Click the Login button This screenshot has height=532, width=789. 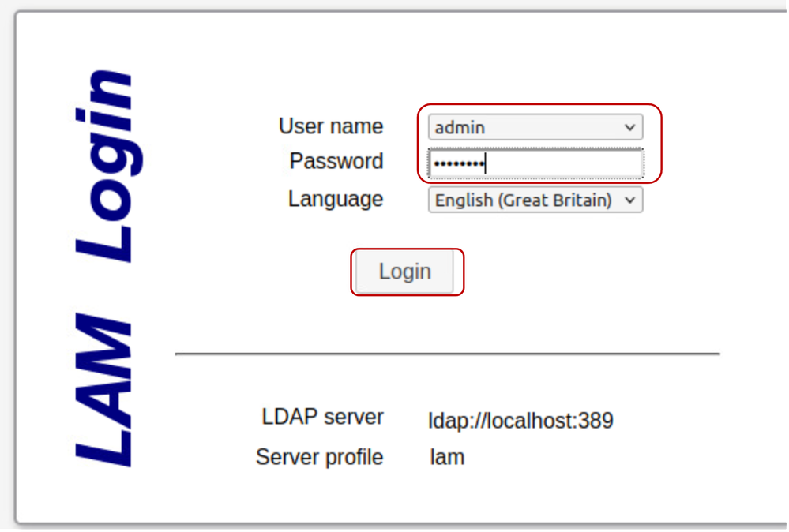click(x=404, y=272)
